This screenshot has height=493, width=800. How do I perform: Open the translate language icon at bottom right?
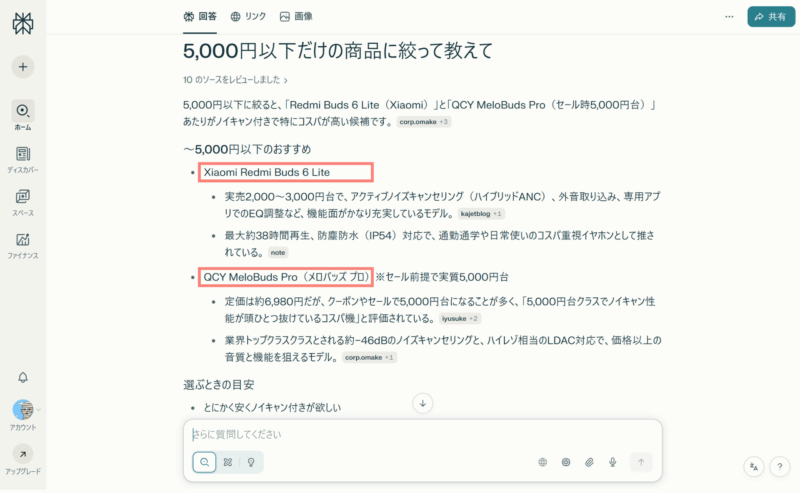pyautogui.click(x=754, y=466)
